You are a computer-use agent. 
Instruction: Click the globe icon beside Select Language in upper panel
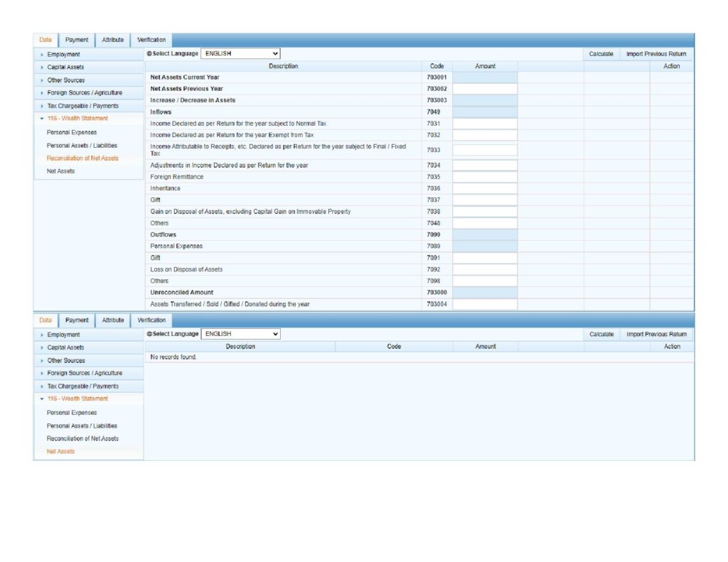149,54
